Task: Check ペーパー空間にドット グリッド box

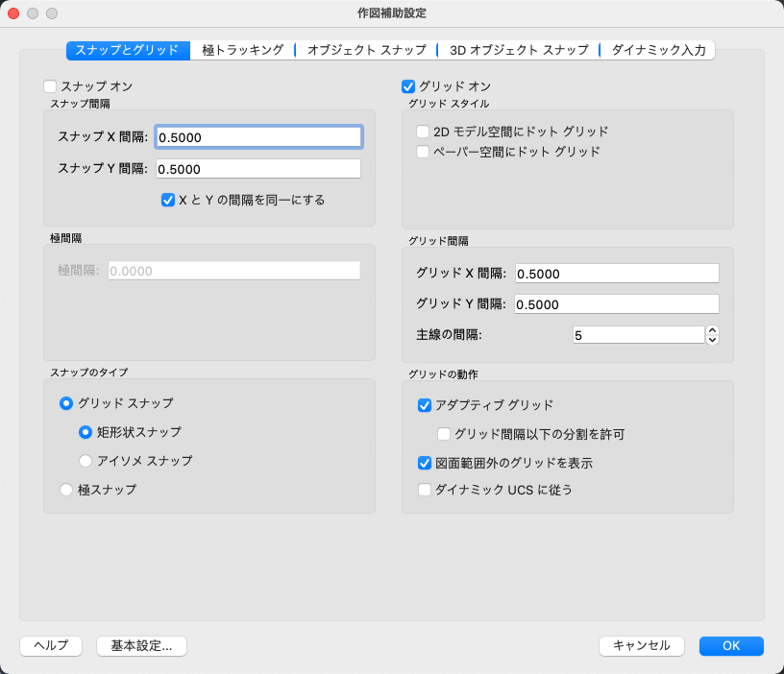Action: (x=423, y=152)
